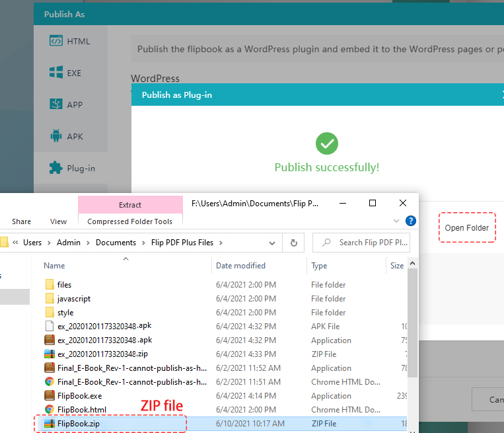Maximize the File Explorer window

coord(373,203)
